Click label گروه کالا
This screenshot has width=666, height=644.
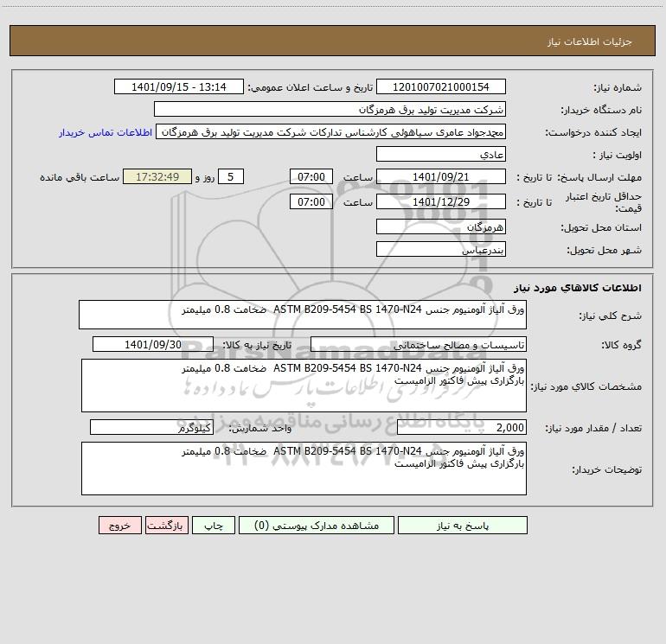621,345
